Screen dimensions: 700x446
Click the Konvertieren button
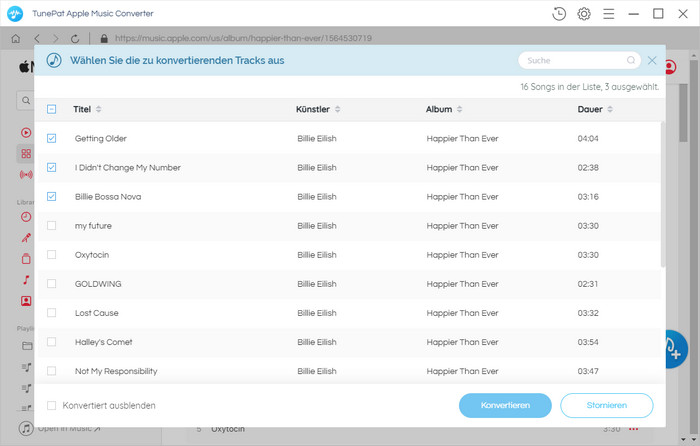[505, 405]
